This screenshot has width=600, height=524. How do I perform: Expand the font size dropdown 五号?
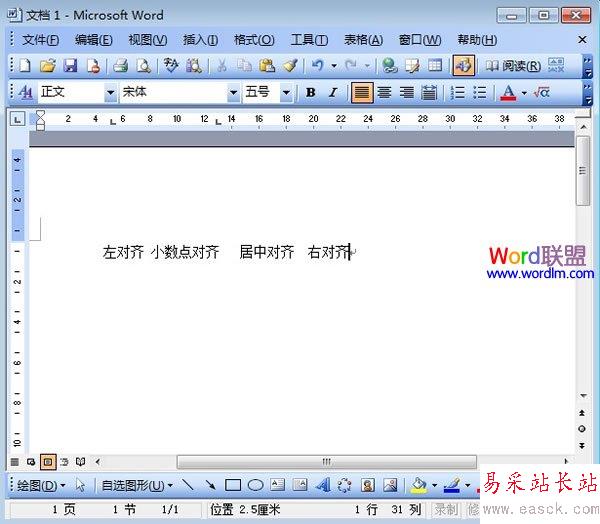point(286,93)
